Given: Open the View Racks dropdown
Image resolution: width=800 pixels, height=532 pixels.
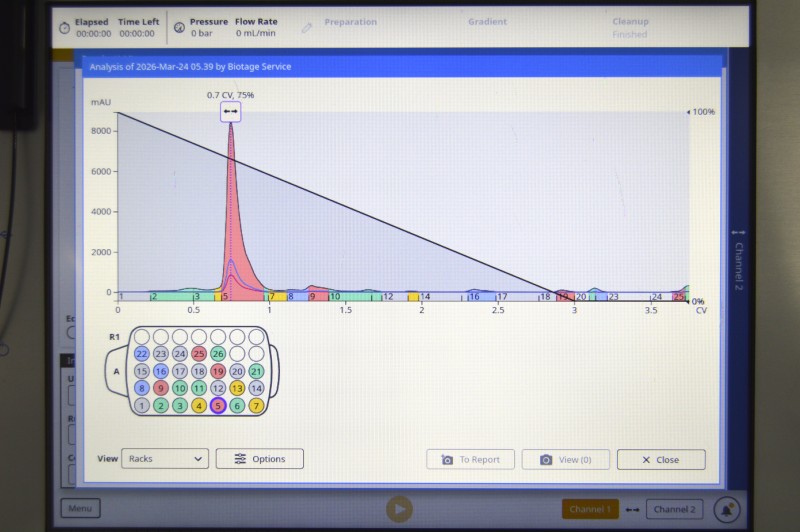Looking at the screenshot, I should pos(165,459).
